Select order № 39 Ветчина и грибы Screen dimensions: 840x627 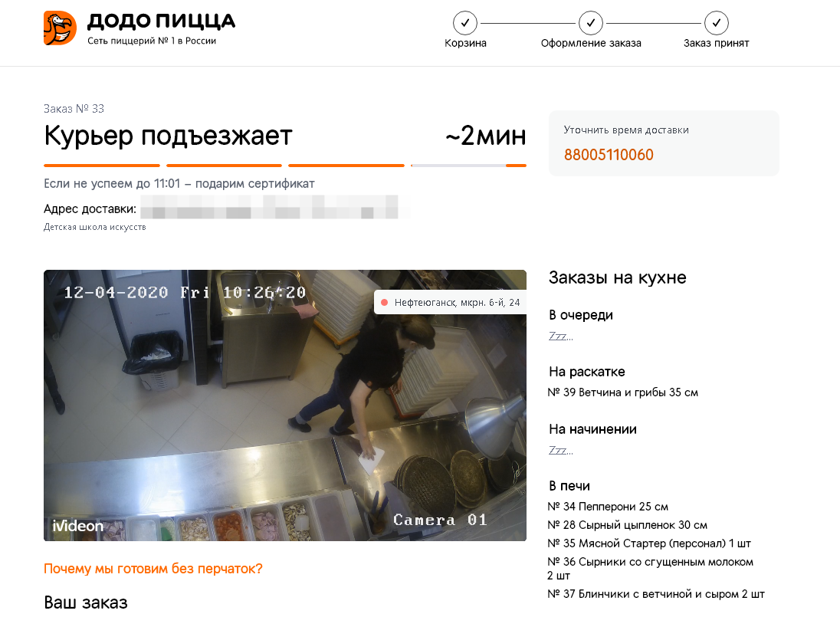click(622, 392)
